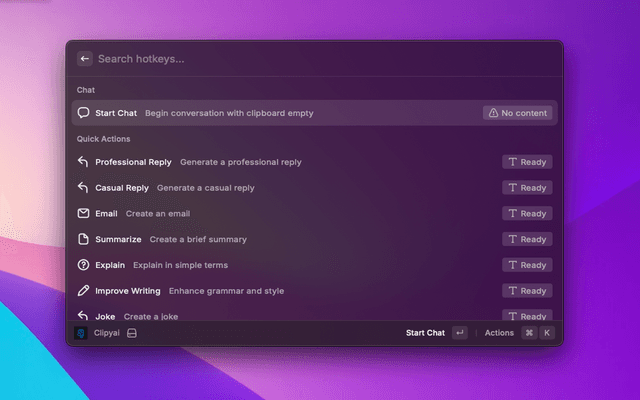The image size is (640, 400).
Task: Click Ready badge next to Email
Action: [527, 214]
